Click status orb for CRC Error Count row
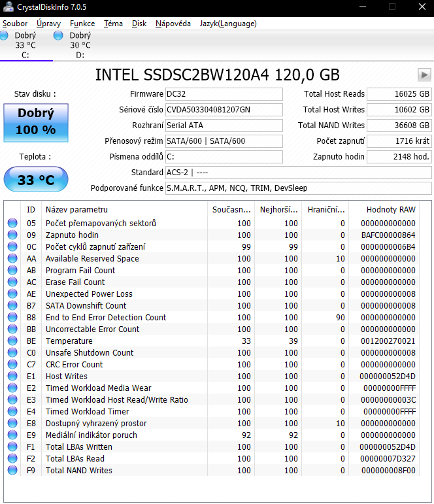The image size is (434, 504). pyautogui.click(x=12, y=365)
